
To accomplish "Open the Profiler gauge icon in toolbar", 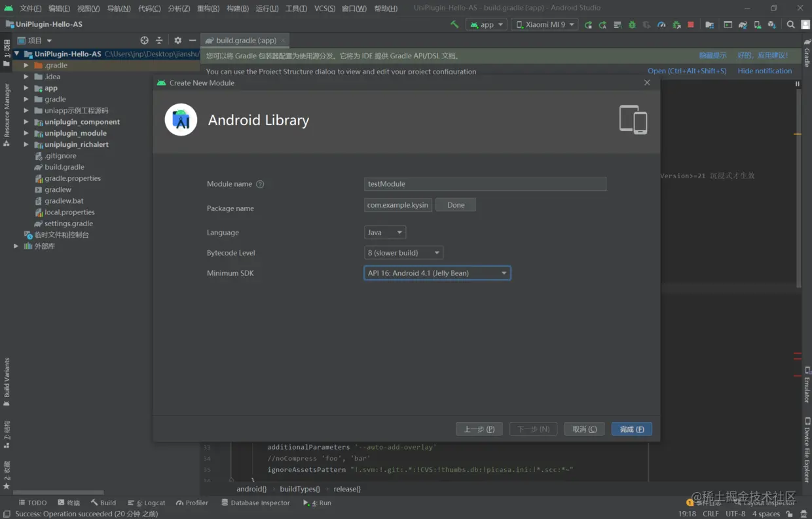I will 661,24.
